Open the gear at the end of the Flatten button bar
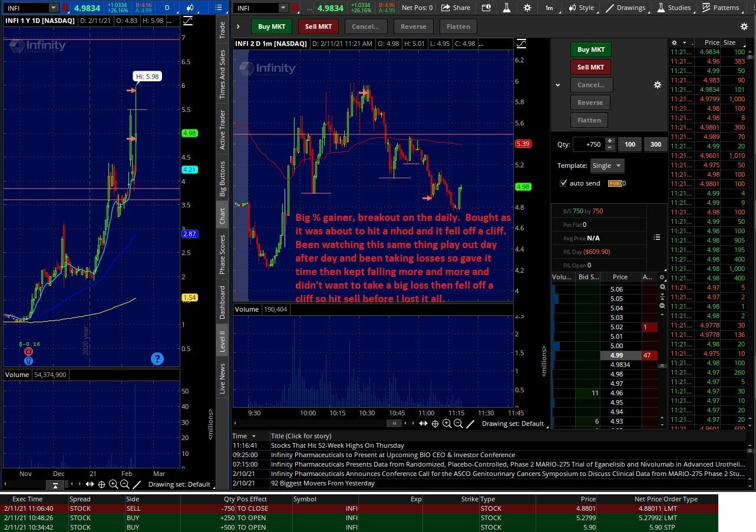This screenshot has height=532, width=756. pyautogui.click(x=744, y=27)
